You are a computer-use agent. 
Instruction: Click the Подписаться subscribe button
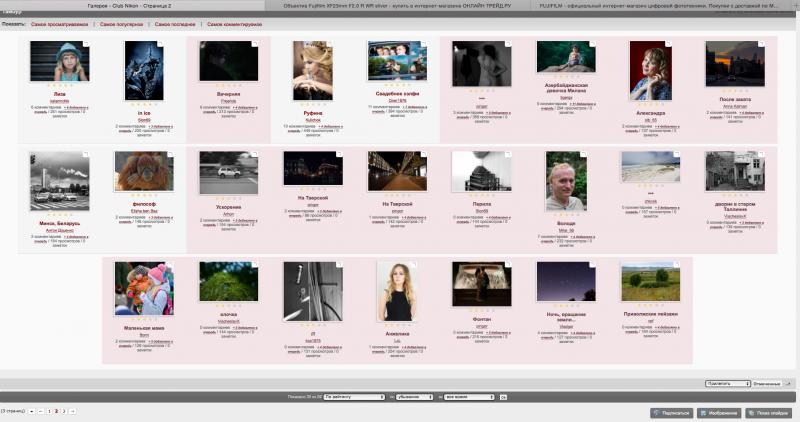(672, 413)
